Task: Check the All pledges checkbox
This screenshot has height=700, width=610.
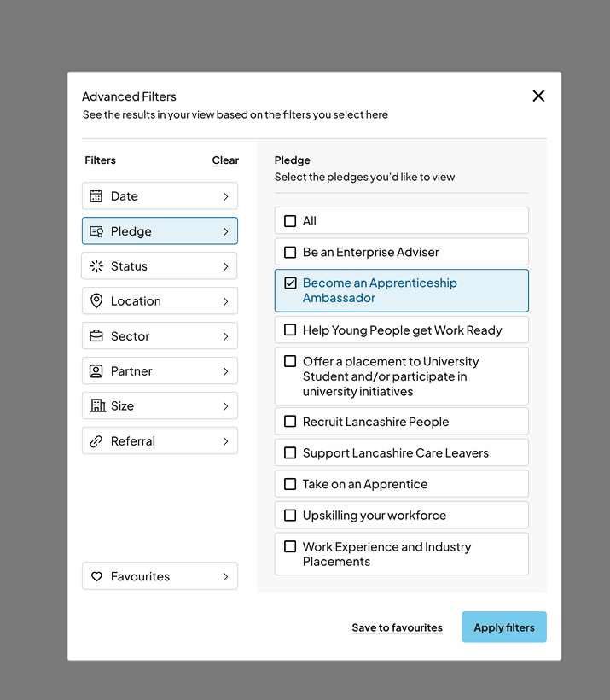Action: click(x=290, y=221)
